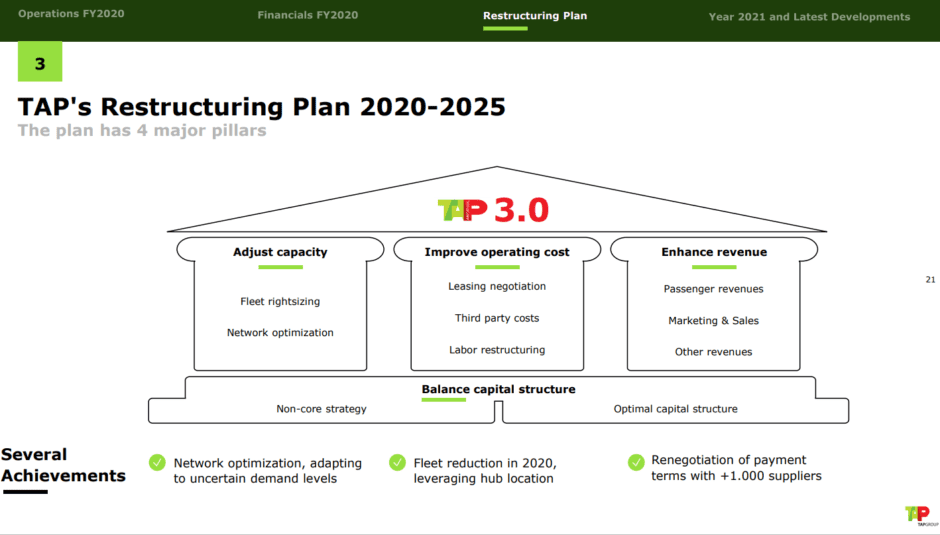Select the 'Improve operating cost' pillar heading

(x=497, y=252)
